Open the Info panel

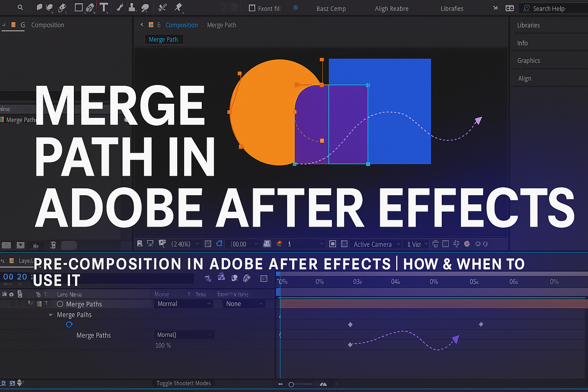pos(522,43)
